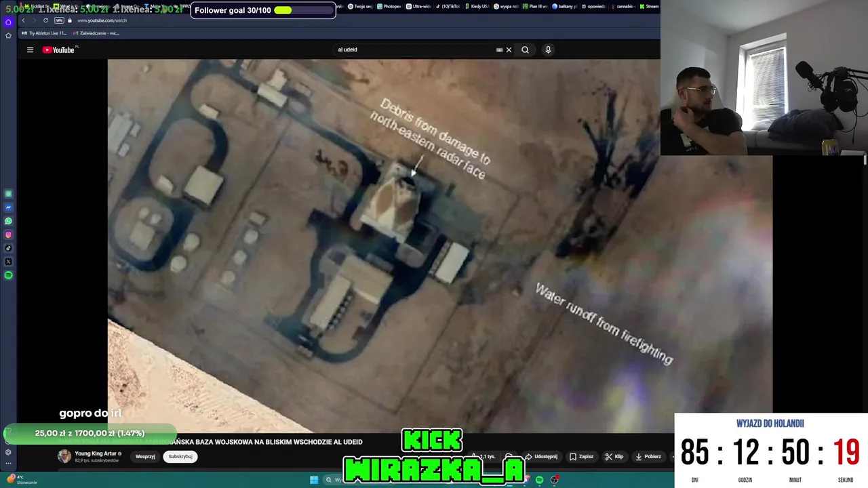Open Spotify in the browser sidebar
Screen dimensions: 868x488
8,275
